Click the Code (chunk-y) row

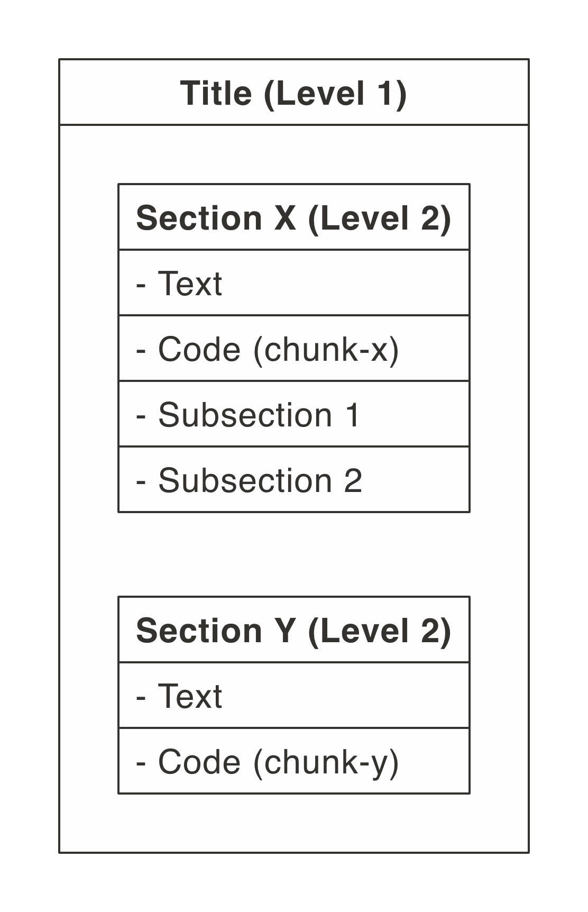point(293,761)
